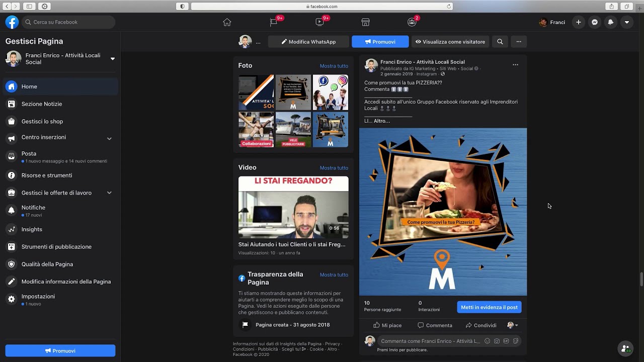Open Sezione Notizie in sidebar
The image size is (644, 362).
60,104
